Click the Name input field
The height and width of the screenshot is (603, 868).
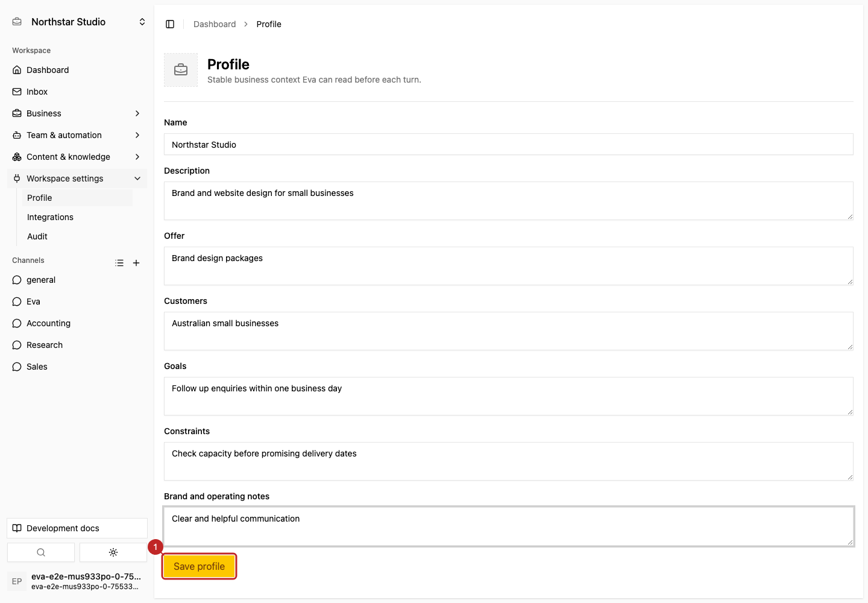[x=509, y=144]
